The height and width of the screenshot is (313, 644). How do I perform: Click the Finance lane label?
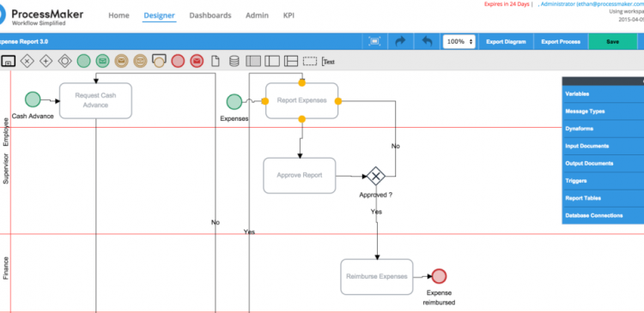[6, 268]
